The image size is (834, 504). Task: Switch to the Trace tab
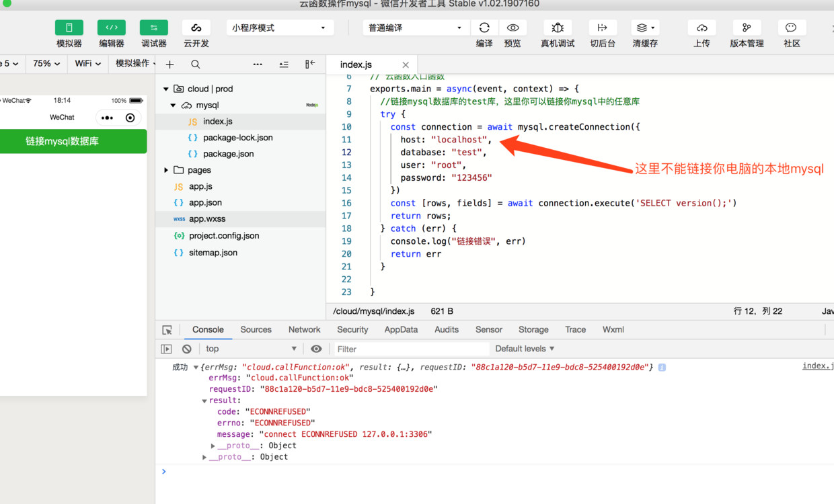click(575, 329)
